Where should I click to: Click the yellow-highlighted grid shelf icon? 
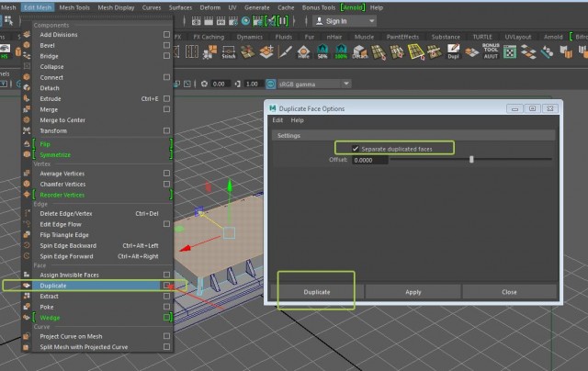pos(416,52)
